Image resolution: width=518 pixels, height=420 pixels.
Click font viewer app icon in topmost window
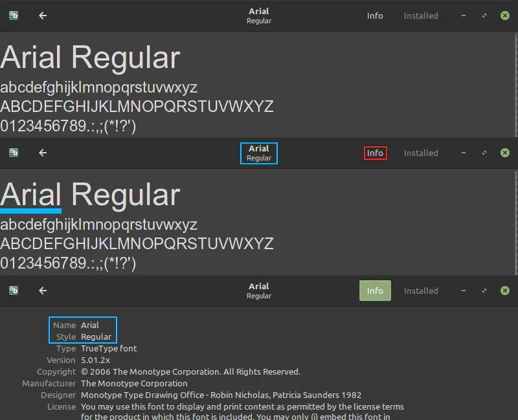pos(14,16)
